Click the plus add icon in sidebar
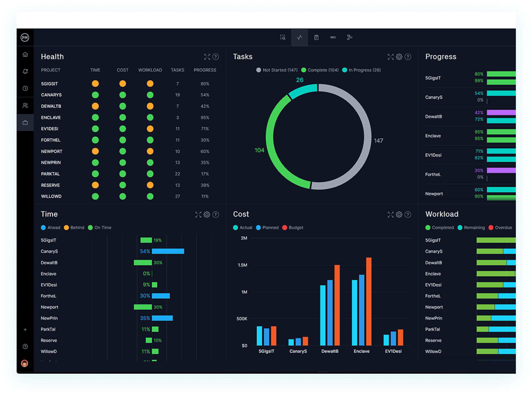Viewport: 532px width, 395px height. coord(25,330)
